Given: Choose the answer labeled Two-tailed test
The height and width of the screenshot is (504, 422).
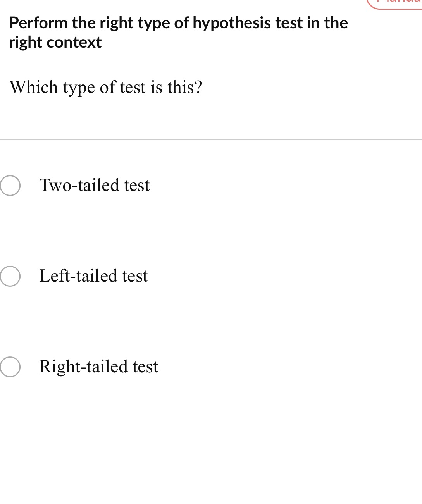Looking at the screenshot, I should pos(94,185).
